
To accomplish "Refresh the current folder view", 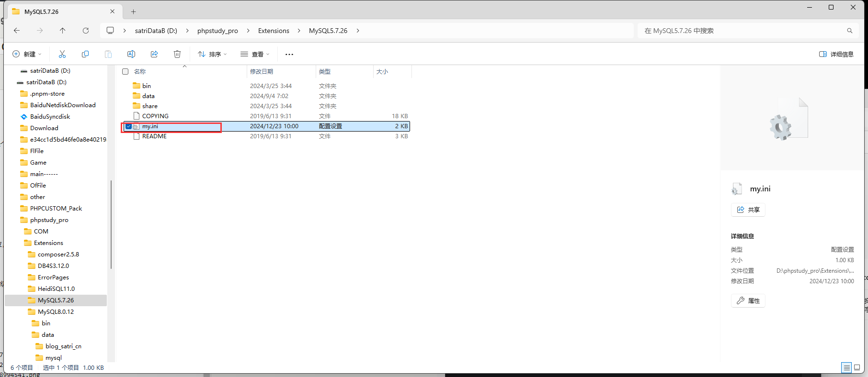I will pyautogui.click(x=86, y=31).
